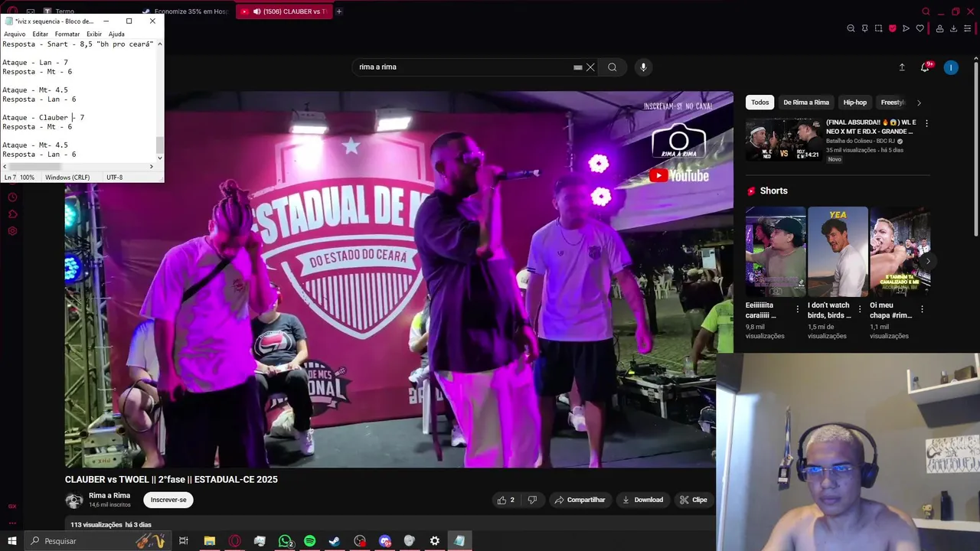The width and height of the screenshot is (980, 551).
Task: Open options for I don't watch birds short
Action: click(860, 309)
